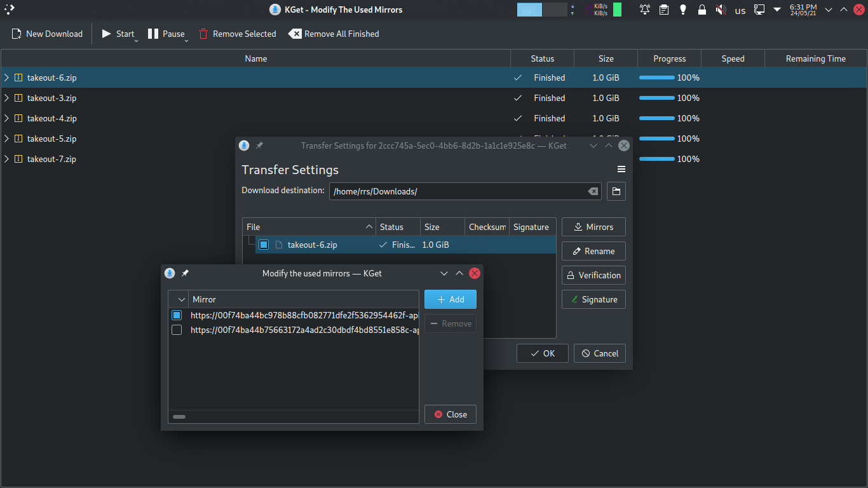
Task: Click the Checksum column header
Action: (x=487, y=227)
